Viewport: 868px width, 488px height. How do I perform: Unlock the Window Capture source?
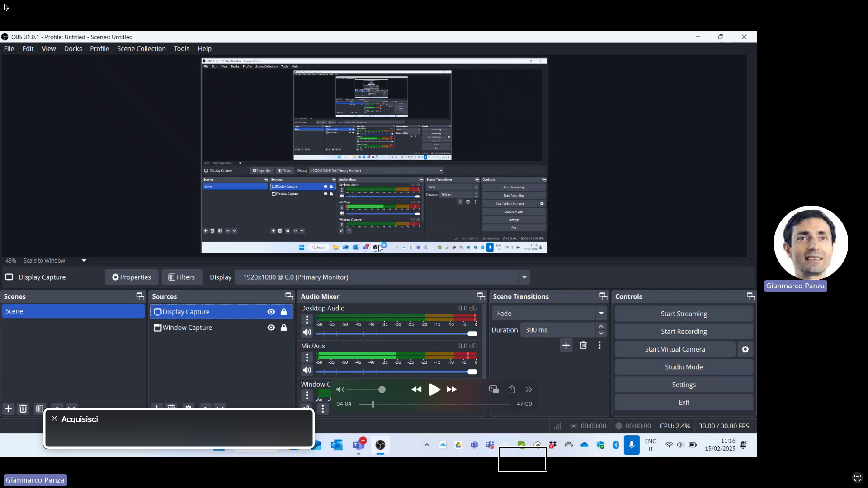(284, 328)
